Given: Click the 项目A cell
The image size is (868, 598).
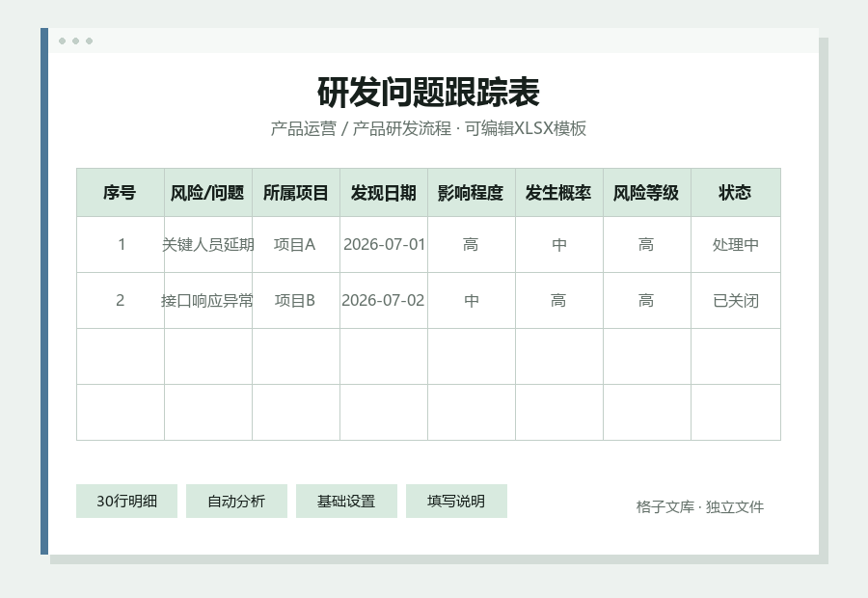Looking at the screenshot, I should (x=296, y=245).
